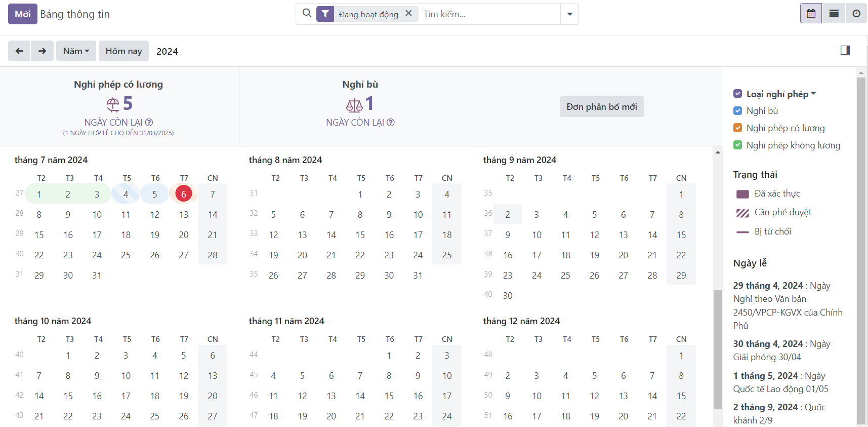Expand search options dropdown arrow
This screenshot has width=868, height=427.
(x=570, y=14)
